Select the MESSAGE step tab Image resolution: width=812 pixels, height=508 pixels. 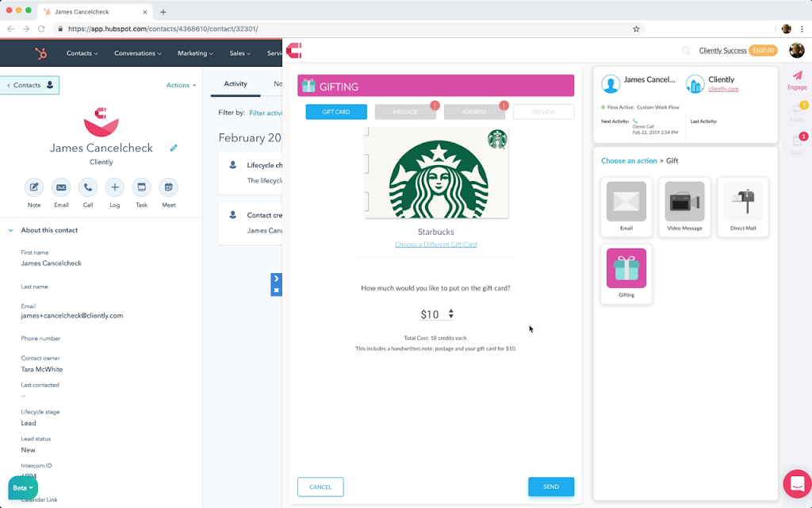[x=405, y=112]
